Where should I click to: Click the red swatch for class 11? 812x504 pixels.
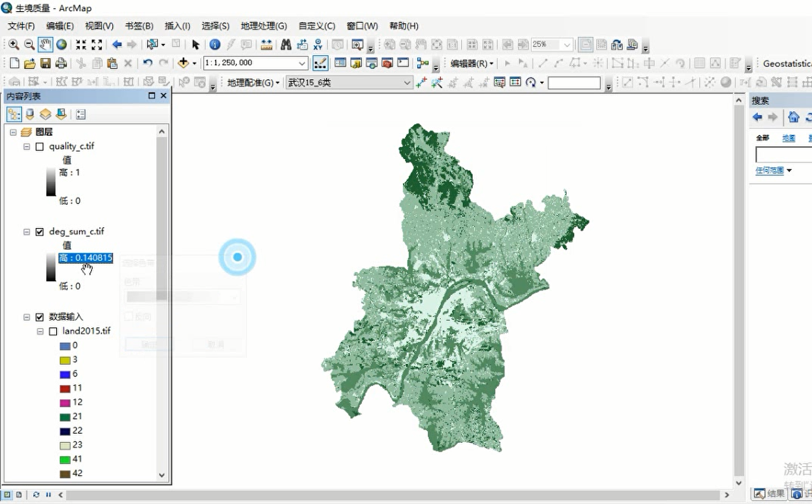click(x=65, y=389)
